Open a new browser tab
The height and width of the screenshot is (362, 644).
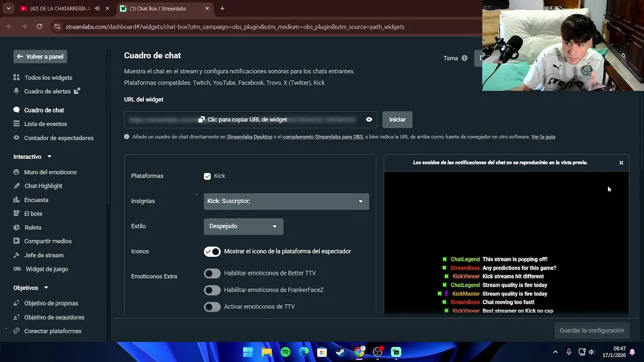(x=222, y=9)
